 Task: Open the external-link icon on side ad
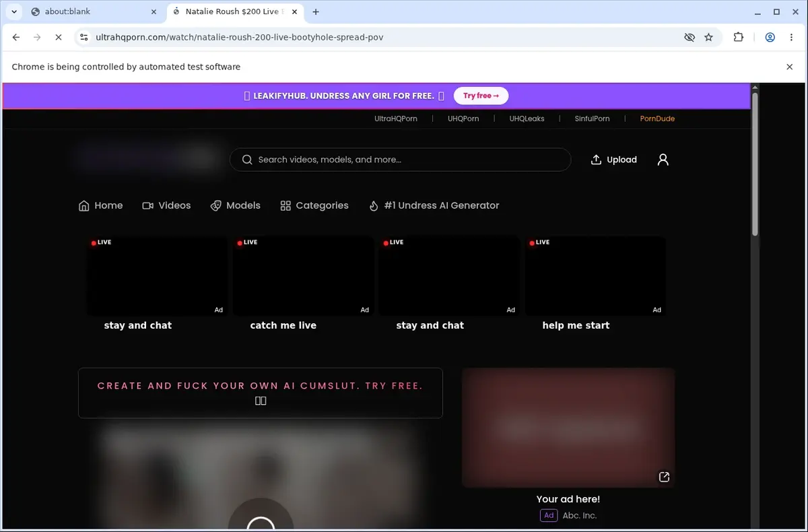click(x=664, y=477)
